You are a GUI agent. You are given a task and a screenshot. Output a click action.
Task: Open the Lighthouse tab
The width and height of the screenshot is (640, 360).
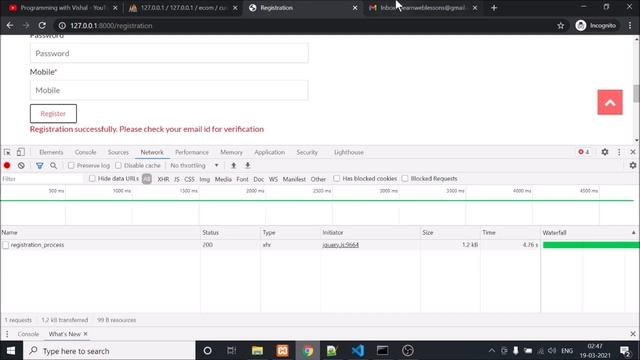349,152
